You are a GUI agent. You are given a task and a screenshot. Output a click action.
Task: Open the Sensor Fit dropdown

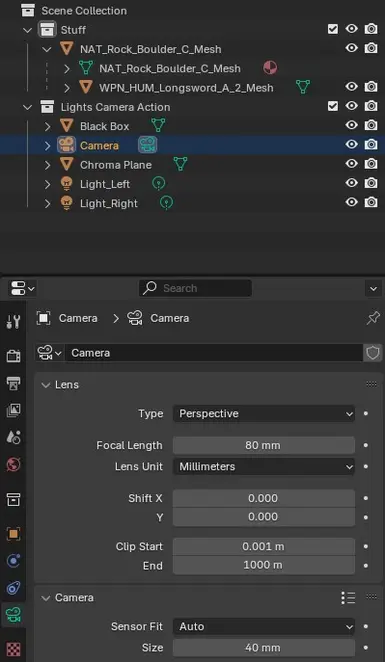[264, 627]
